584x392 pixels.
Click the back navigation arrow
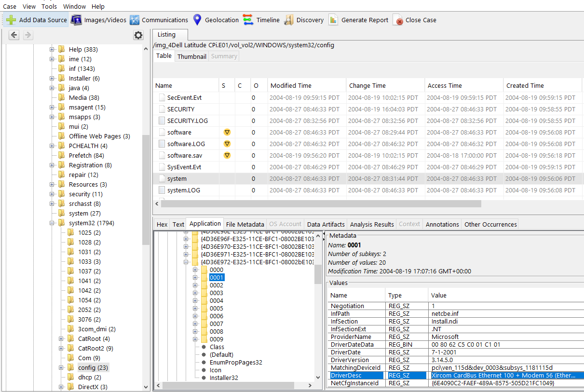pos(14,35)
